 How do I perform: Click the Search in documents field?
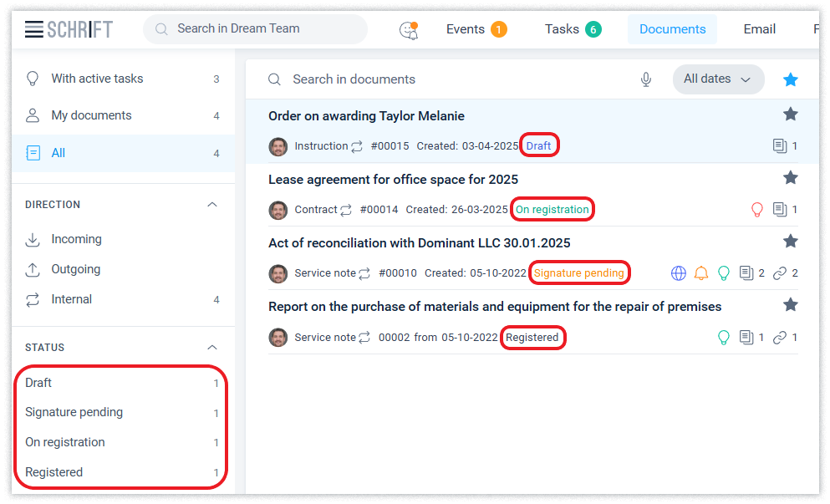point(451,79)
